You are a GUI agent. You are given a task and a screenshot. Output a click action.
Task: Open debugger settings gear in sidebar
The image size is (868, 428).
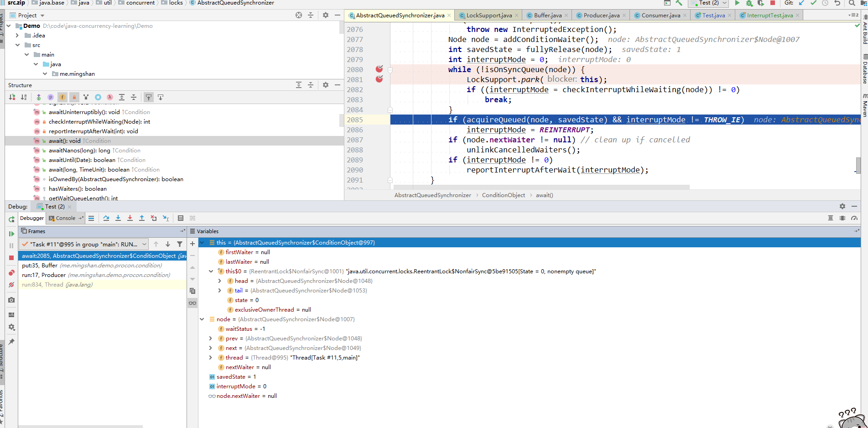pos(11,327)
